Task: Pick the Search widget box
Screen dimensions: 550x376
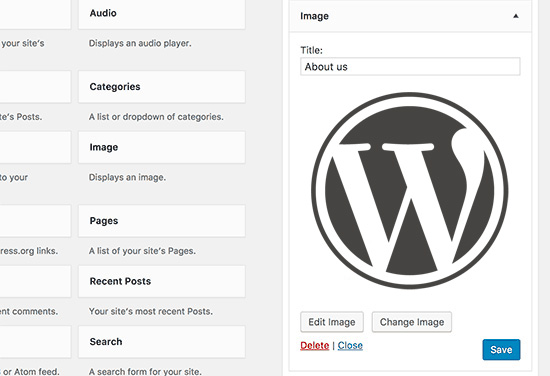Action: point(162,342)
